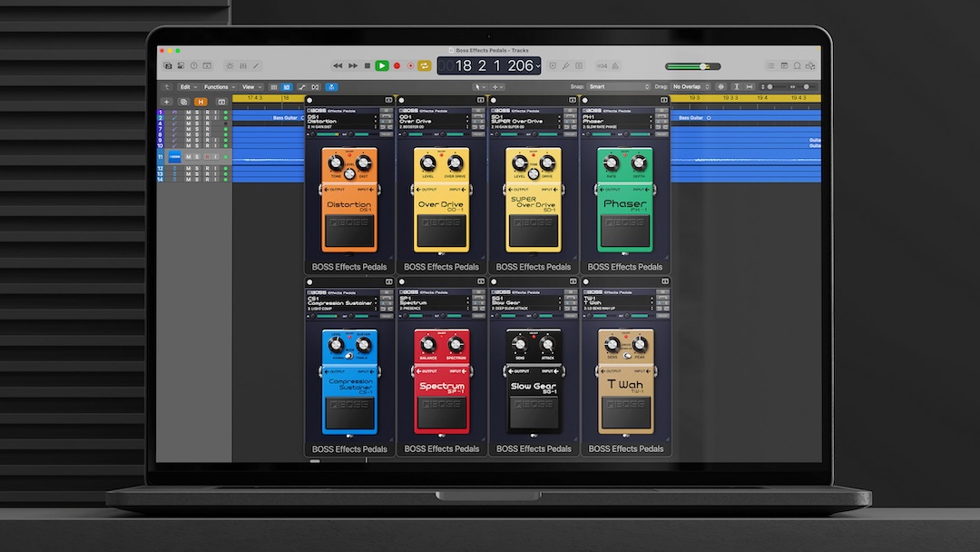This screenshot has width=980, height=552.
Task: Open the Loop Browser icon
Action: [x=797, y=65]
